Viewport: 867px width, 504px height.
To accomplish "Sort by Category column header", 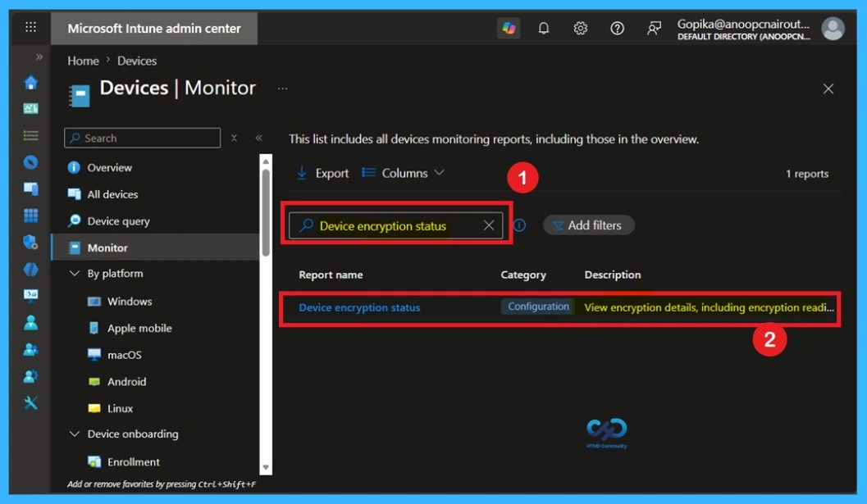I will click(523, 275).
